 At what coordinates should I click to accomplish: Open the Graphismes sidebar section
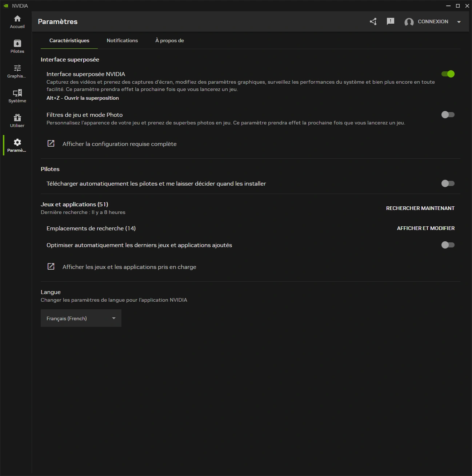[17, 71]
